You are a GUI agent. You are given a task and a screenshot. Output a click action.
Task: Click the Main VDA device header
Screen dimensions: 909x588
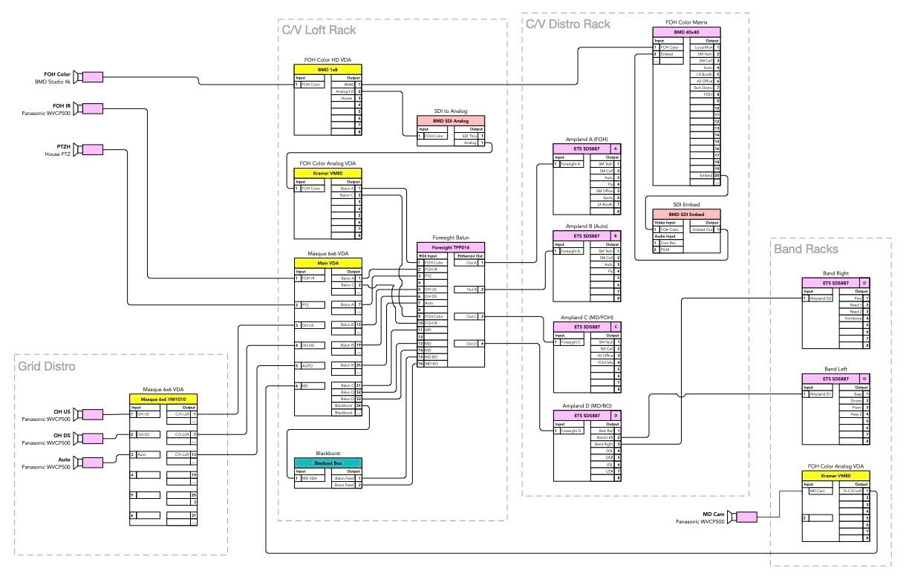click(328, 262)
